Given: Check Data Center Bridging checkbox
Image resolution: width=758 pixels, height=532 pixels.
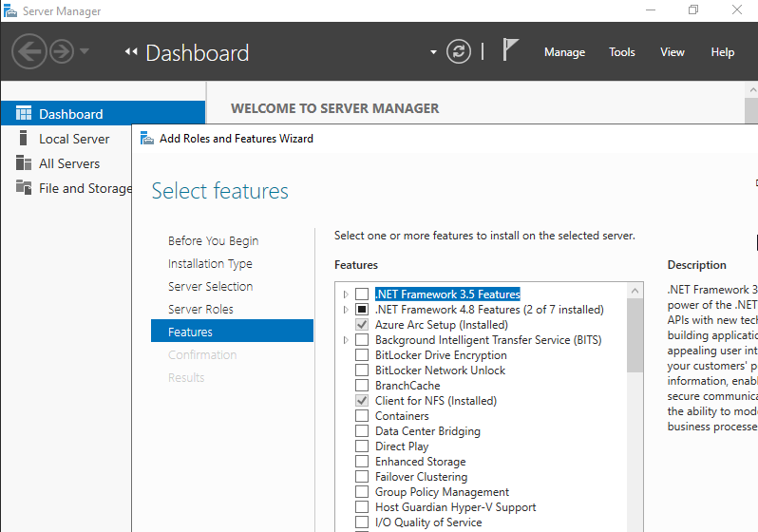Looking at the screenshot, I should pos(362,431).
